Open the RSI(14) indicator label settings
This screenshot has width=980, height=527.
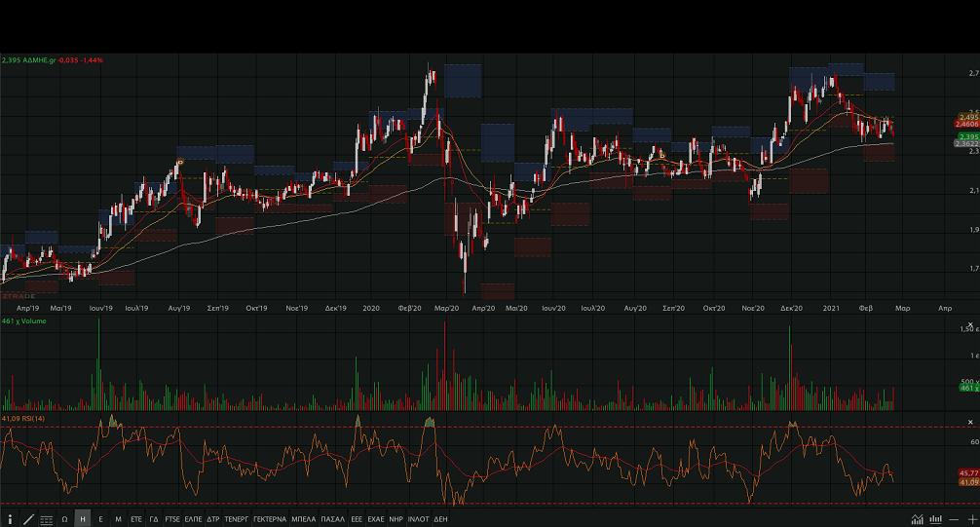[x=33, y=418]
